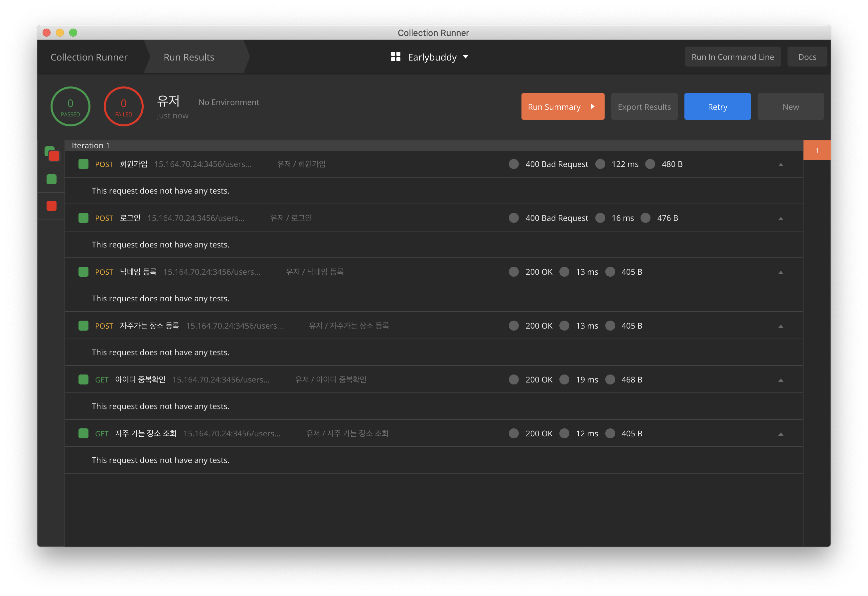The image size is (868, 596).
Task: Select the Run Results tab
Action: (189, 57)
